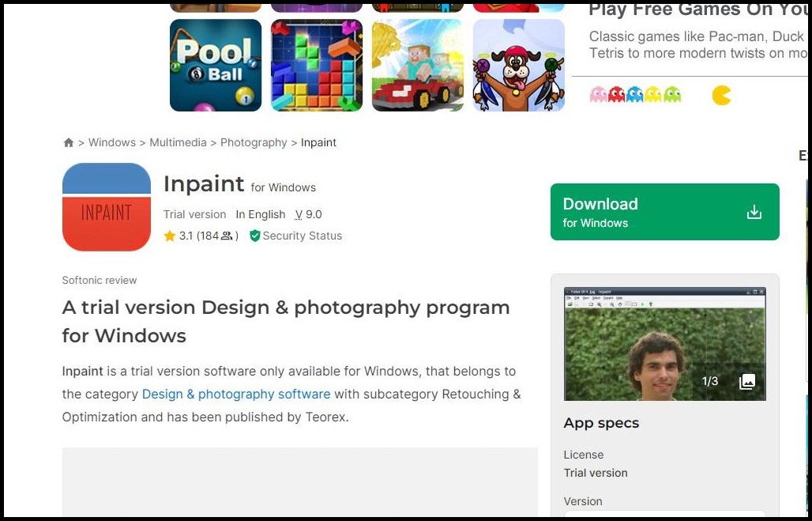This screenshot has width=812, height=521.
Task: Click the Security Status label
Action: (x=303, y=236)
